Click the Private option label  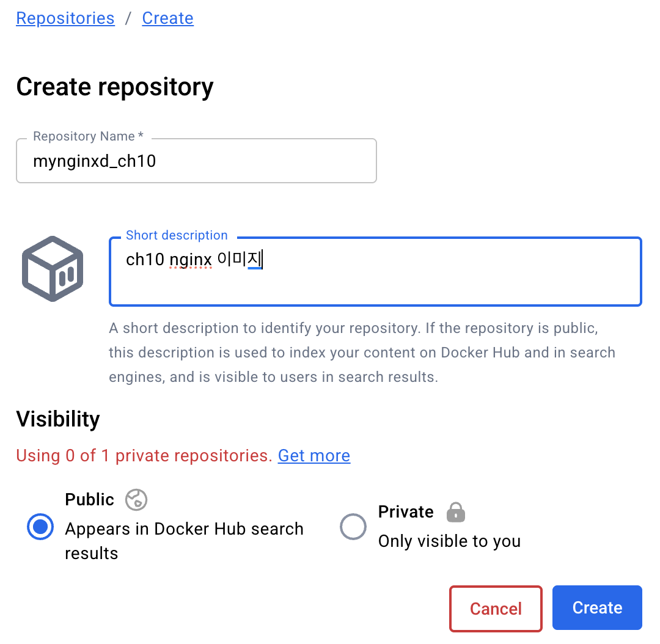click(405, 512)
